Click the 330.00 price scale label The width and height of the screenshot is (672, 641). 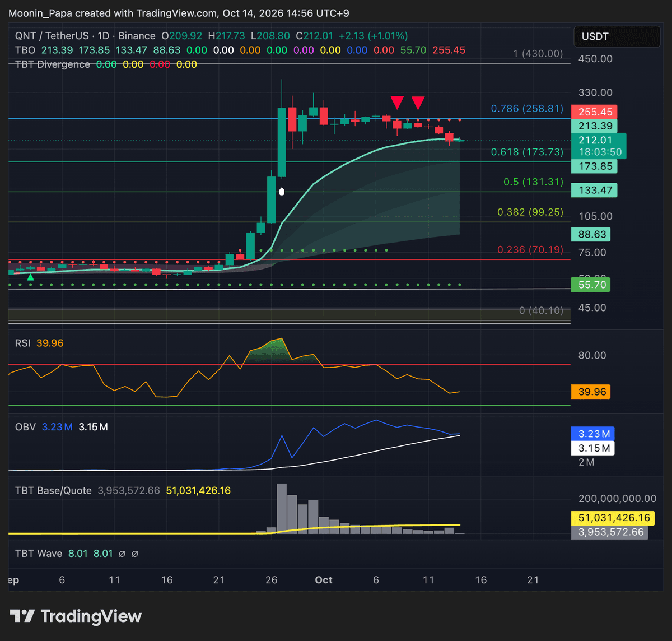click(595, 92)
